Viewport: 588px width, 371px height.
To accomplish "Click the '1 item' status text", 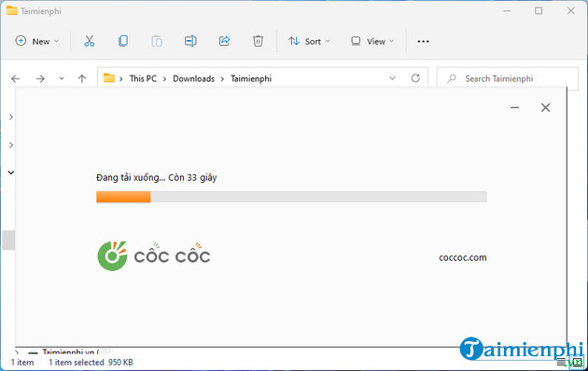I will [x=22, y=363].
